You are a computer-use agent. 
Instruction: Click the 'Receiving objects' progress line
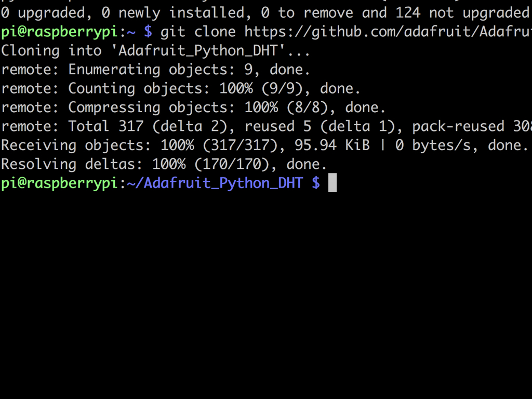tap(264, 145)
